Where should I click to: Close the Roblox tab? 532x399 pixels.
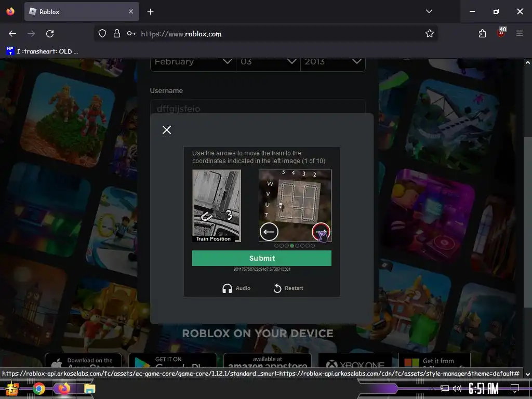(131, 11)
